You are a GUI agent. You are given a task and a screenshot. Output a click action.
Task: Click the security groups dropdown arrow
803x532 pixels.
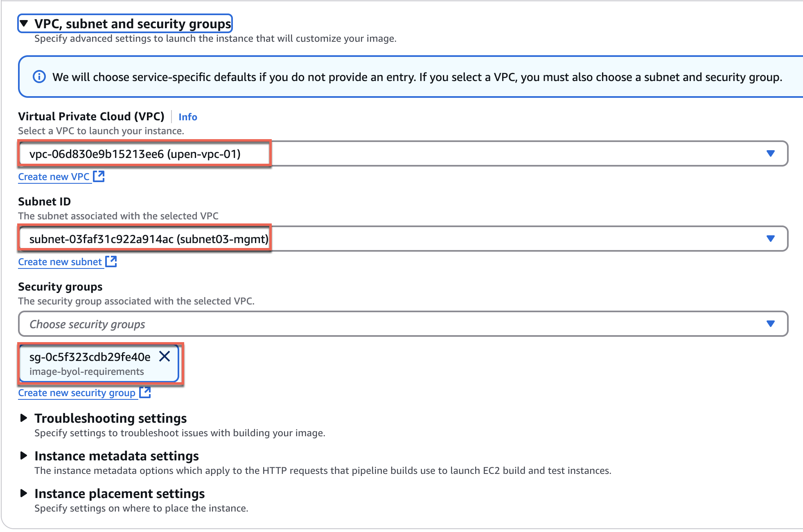(770, 324)
